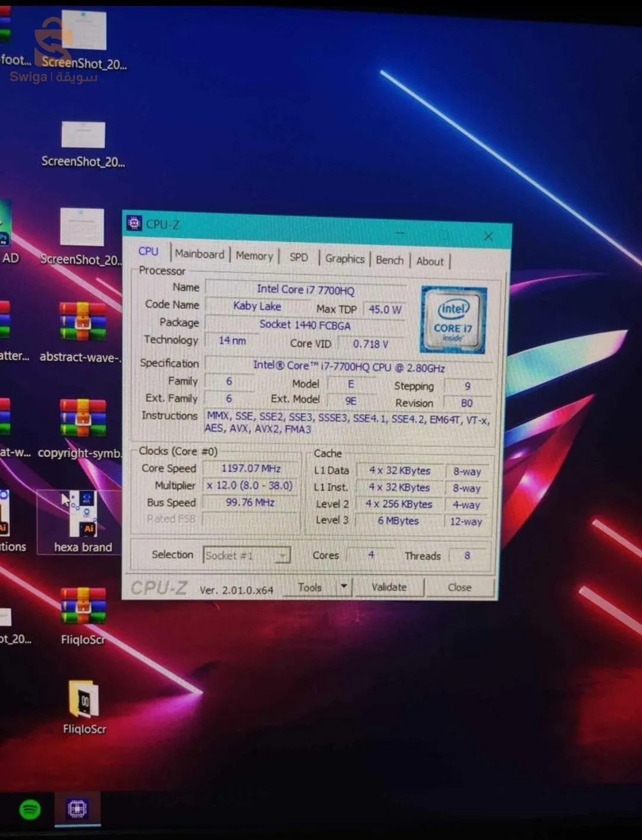This screenshot has height=840, width=642.
Task: Open the FliqloScr folder icon
Action: (84, 699)
